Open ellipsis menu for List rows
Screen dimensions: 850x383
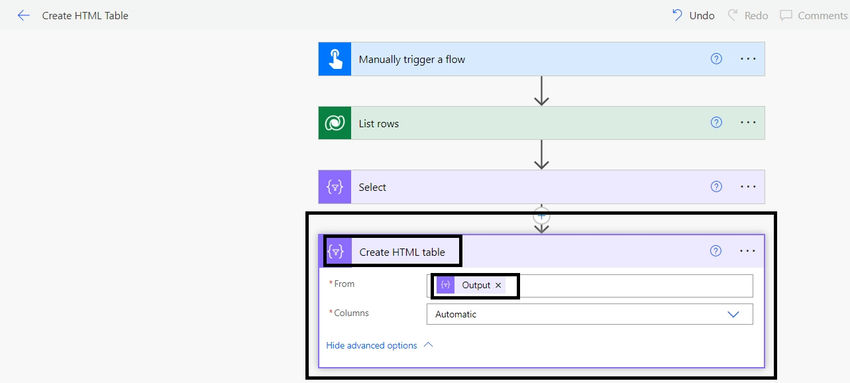coord(748,122)
